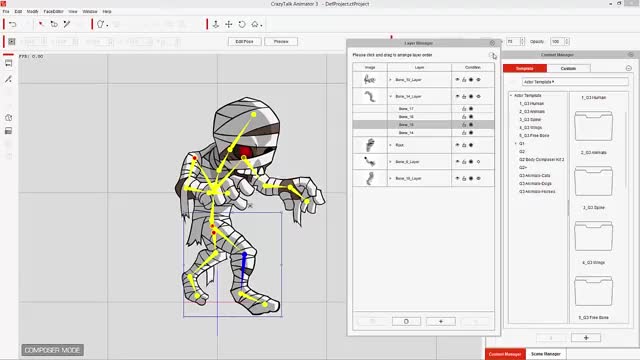Open the 1_G3 Human folder thumbnail
Viewport: 640px width, 360px height.
593,126
